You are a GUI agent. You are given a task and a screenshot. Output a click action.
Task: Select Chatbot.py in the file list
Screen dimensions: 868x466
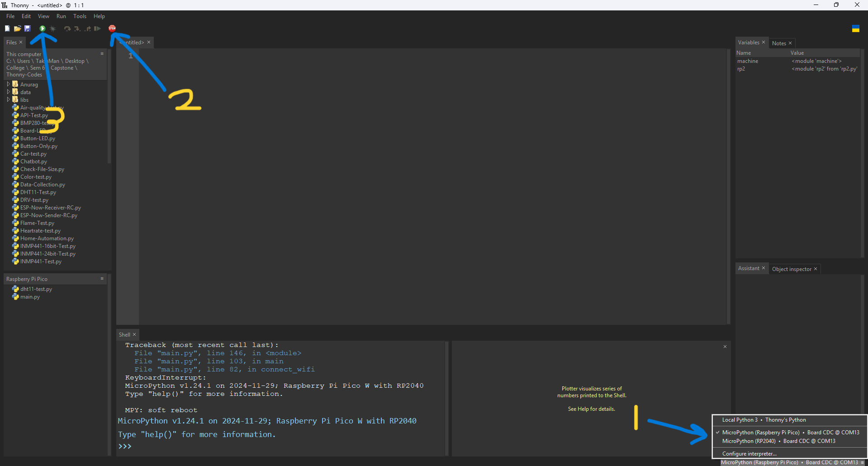pos(33,162)
